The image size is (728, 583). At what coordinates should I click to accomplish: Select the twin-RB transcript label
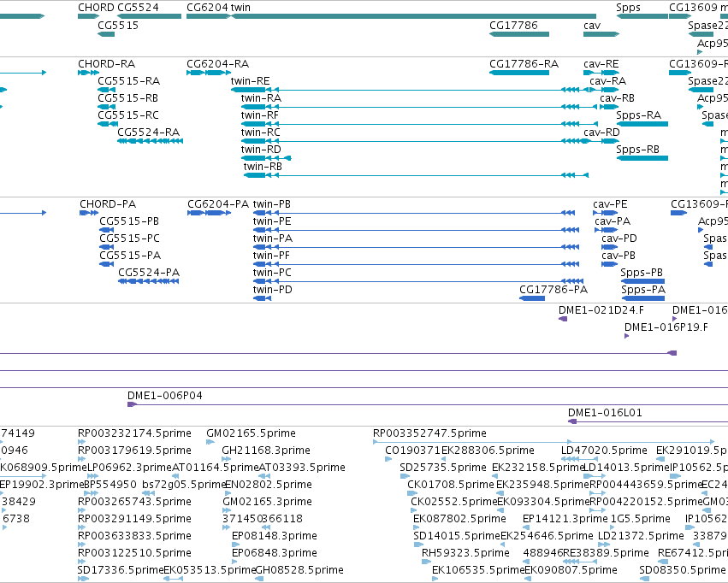point(263,167)
